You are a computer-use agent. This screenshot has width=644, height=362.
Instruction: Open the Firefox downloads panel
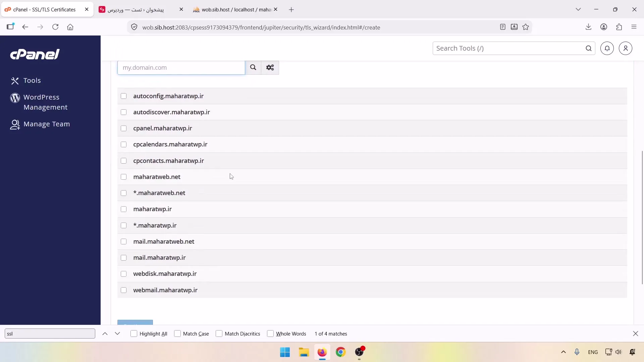[x=588, y=27]
